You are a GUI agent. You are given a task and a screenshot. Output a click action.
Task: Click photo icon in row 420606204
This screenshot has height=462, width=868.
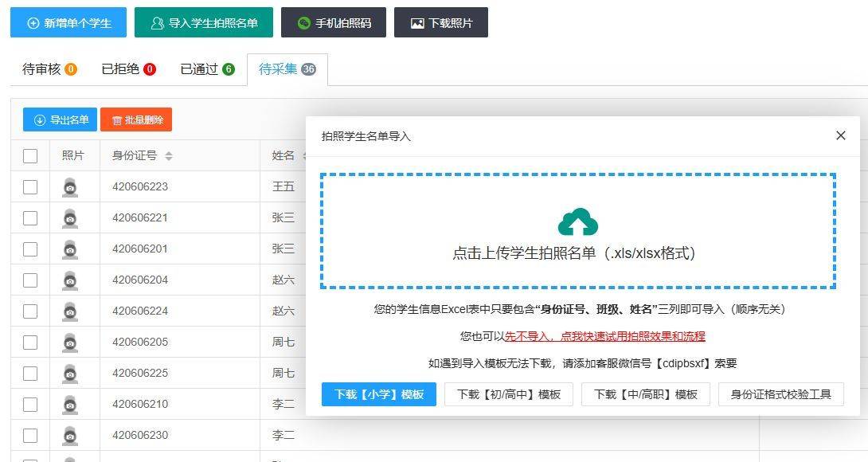pyautogui.click(x=70, y=280)
